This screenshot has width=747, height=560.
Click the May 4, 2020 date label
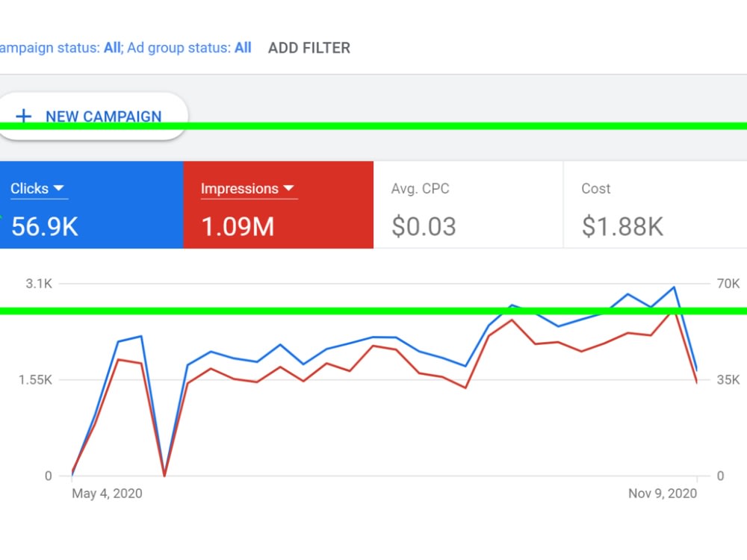pyautogui.click(x=107, y=494)
